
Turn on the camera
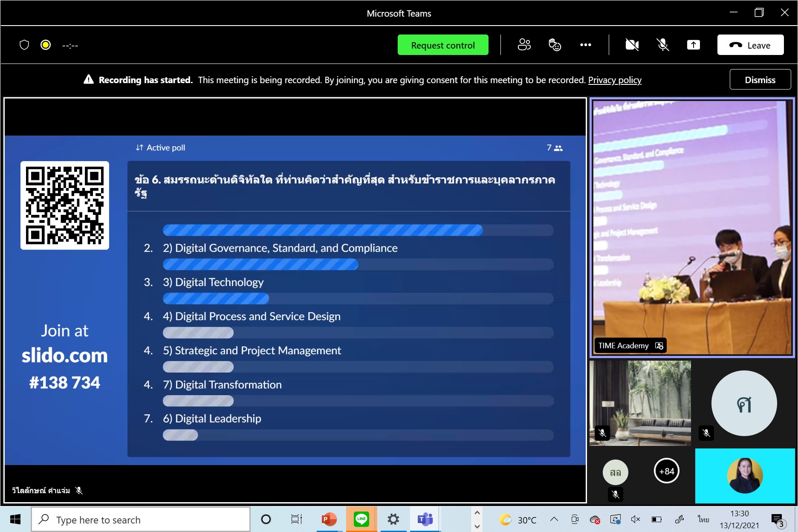click(x=632, y=45)
